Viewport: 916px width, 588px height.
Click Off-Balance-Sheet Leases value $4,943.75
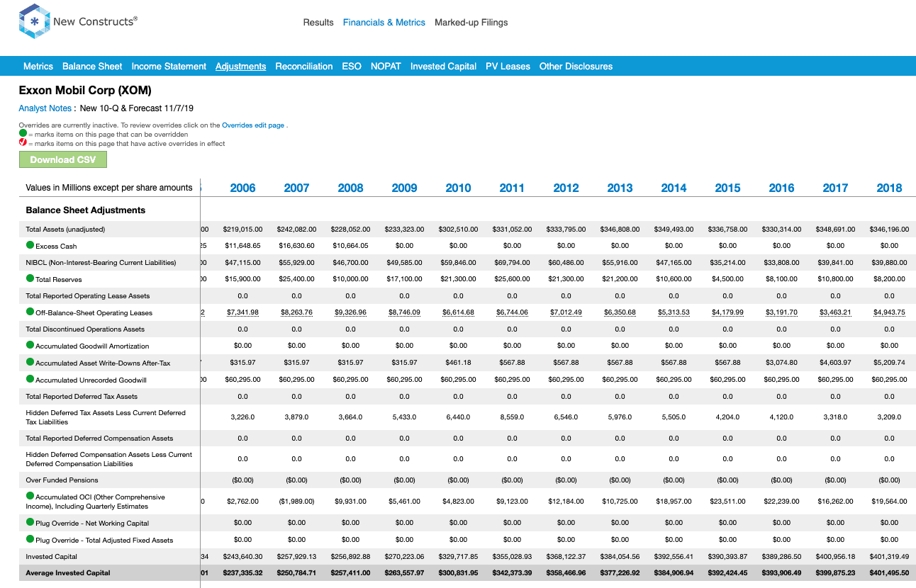point(889,312)
